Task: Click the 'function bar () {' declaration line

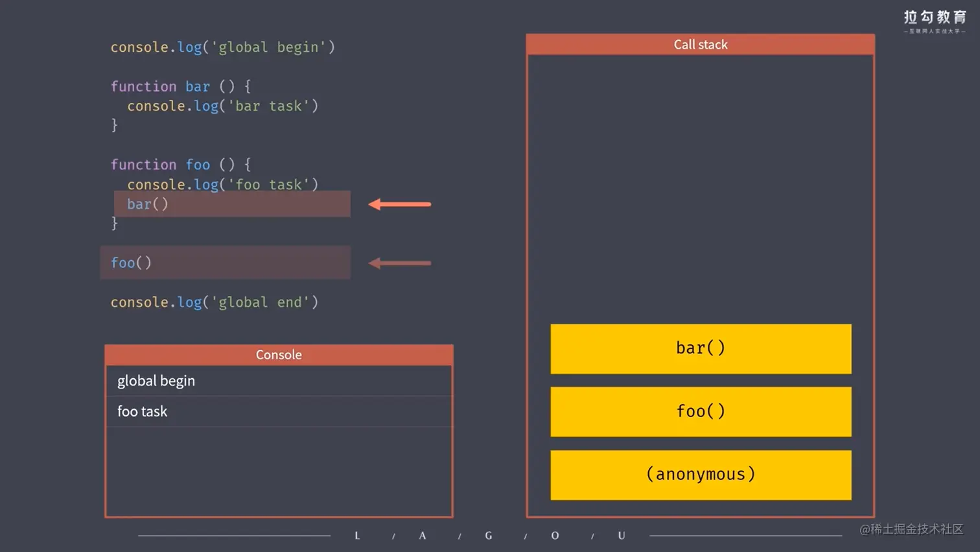Action: [x=180, y=86]
